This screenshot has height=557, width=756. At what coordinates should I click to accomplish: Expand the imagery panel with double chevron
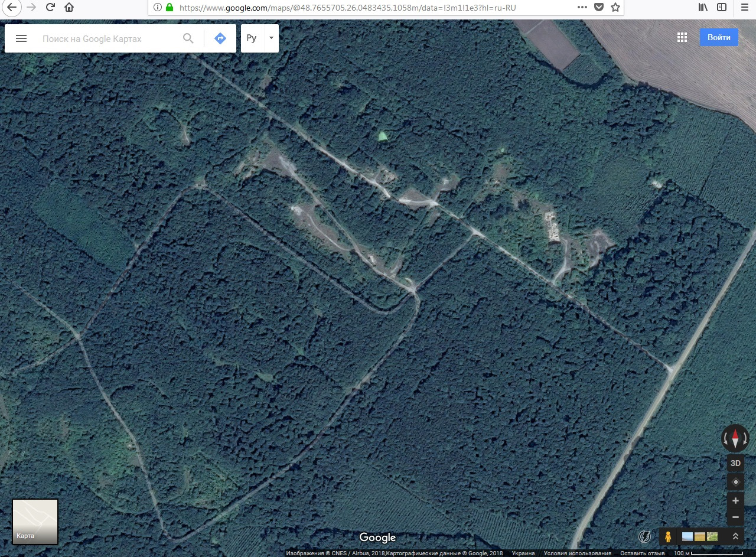tap(735, 536)
